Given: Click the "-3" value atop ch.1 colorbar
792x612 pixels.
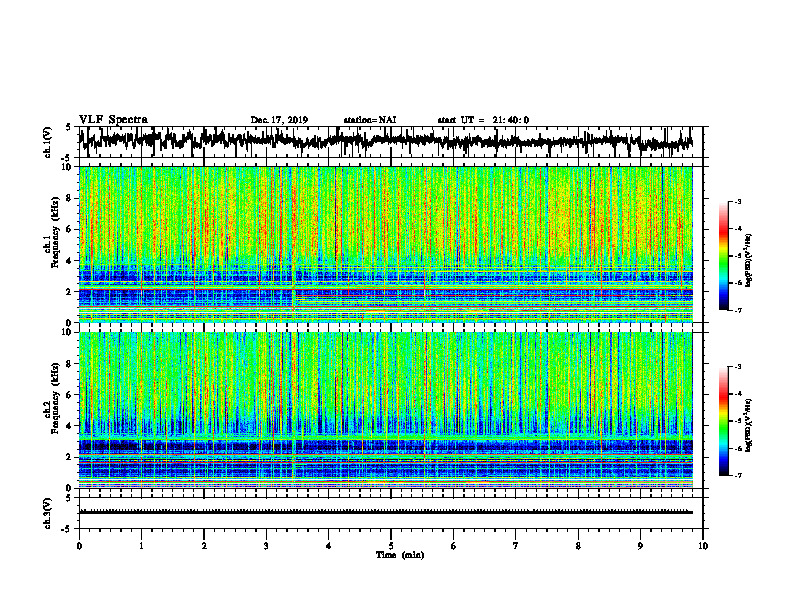Looking at the screenshot, I should pyautogui.click(x=737, y=201).
